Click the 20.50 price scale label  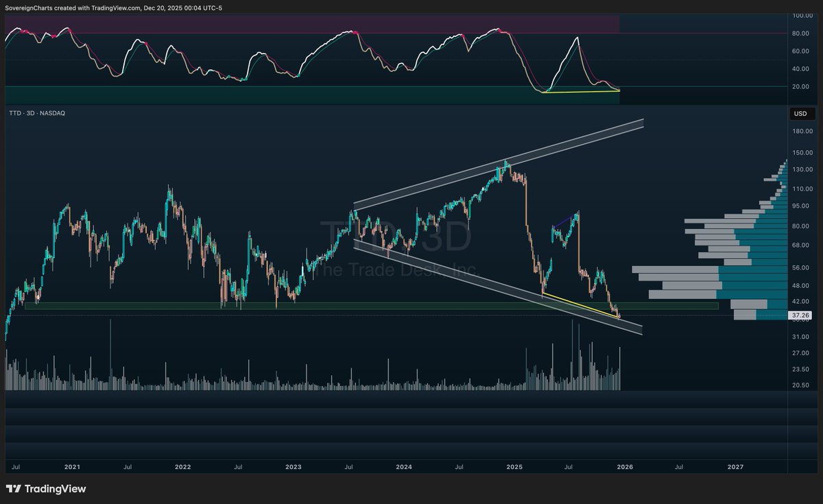click(x=800, y=385)
